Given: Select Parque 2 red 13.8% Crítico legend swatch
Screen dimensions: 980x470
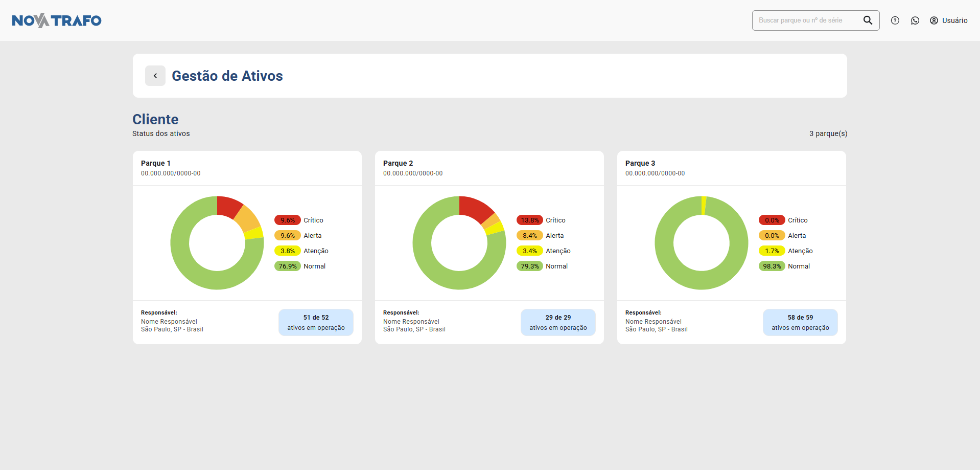Looking at the screenshot, I should [x=530, y=220].
